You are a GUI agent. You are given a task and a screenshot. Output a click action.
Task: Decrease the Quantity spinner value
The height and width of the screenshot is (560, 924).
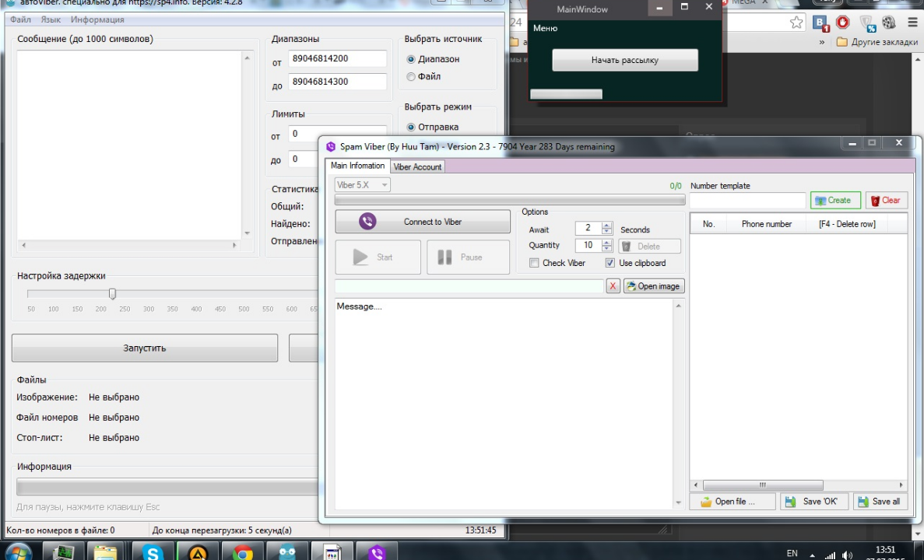[607, 249]
